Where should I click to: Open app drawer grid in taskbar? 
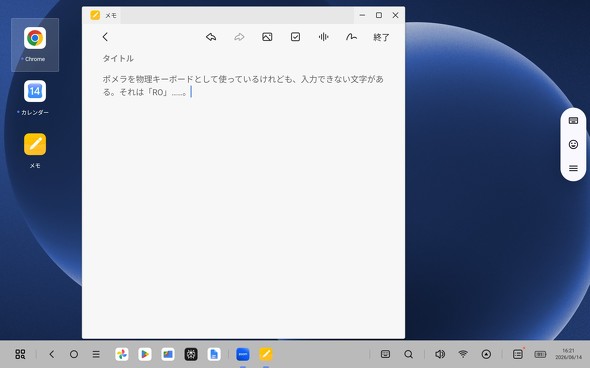pyautogui.click(x=20, y=354)
